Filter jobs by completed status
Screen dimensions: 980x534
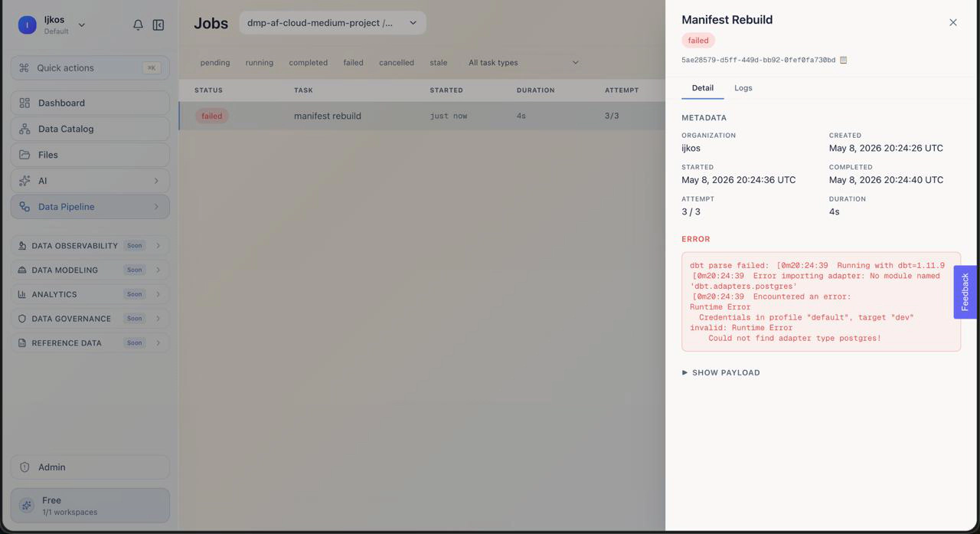[x=309, y=63]
